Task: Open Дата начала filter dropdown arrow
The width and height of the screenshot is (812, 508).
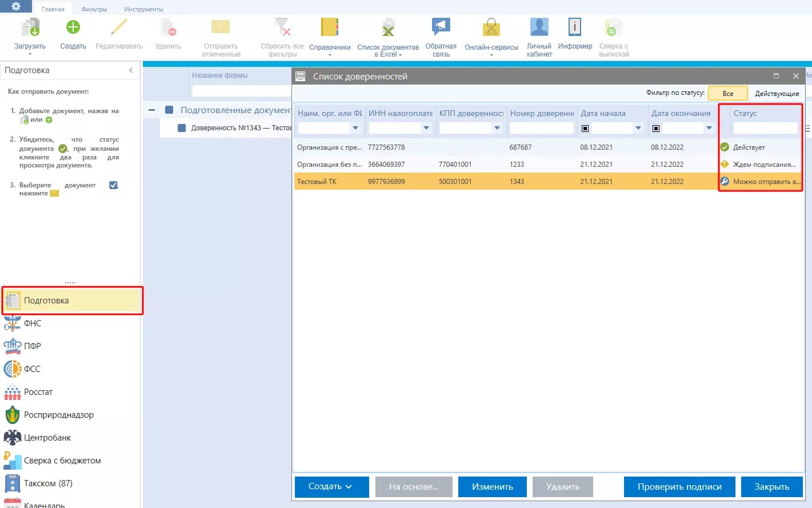Action: tap(638, 128)
